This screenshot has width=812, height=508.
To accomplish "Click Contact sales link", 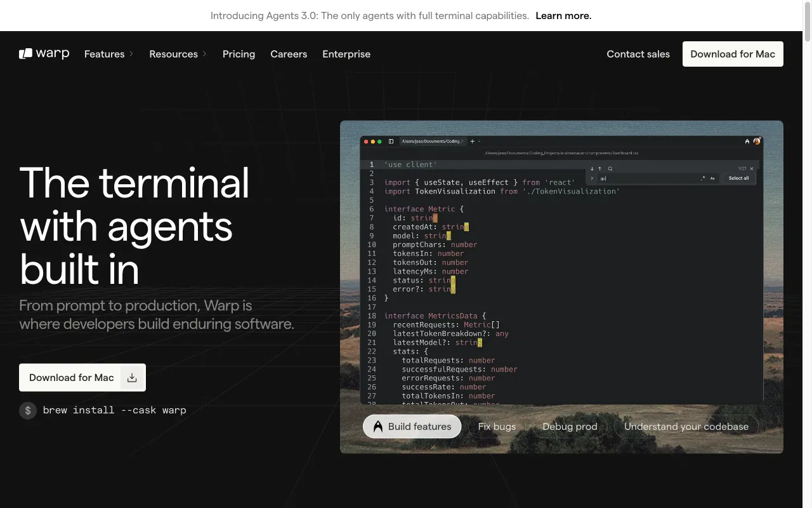I will 638,54.
